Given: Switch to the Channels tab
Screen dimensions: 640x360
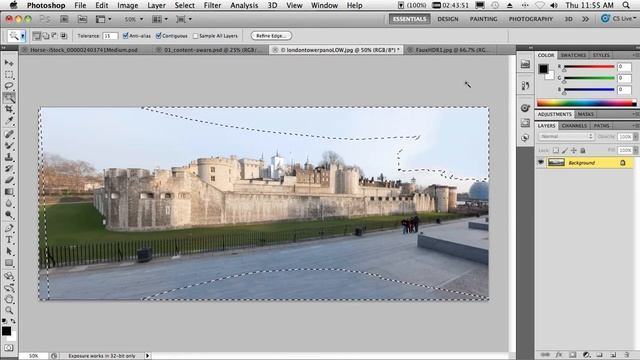Looking at the screenshot, I should (x=574, y=126).
